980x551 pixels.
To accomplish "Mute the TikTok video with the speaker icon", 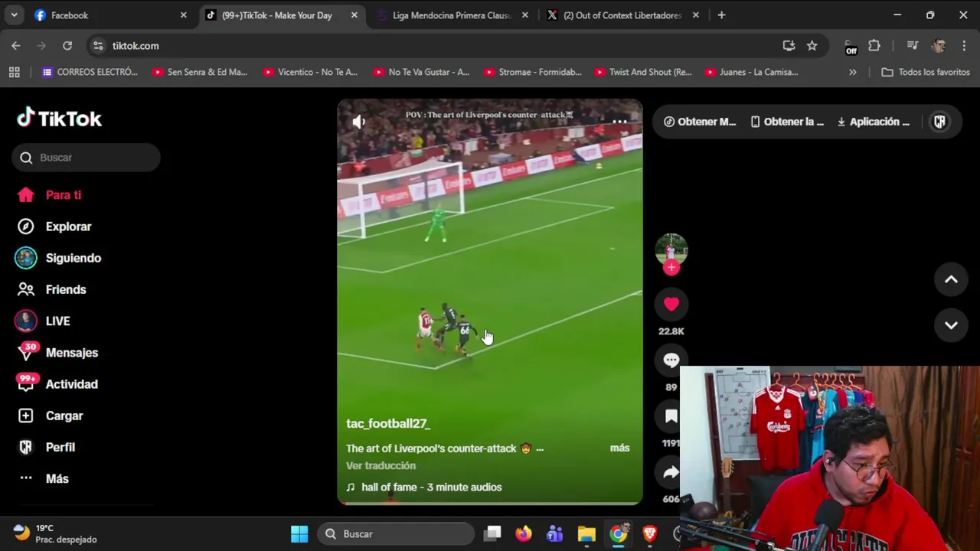I will 358,122.
